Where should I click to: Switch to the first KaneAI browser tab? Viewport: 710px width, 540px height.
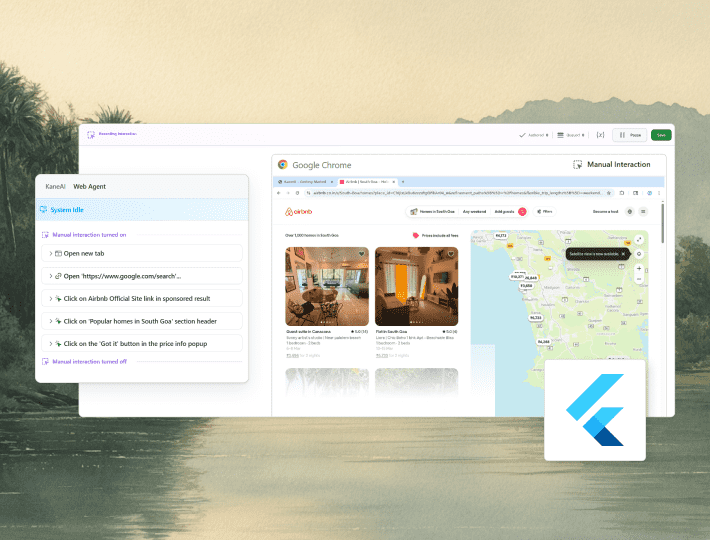click(304, 182)
